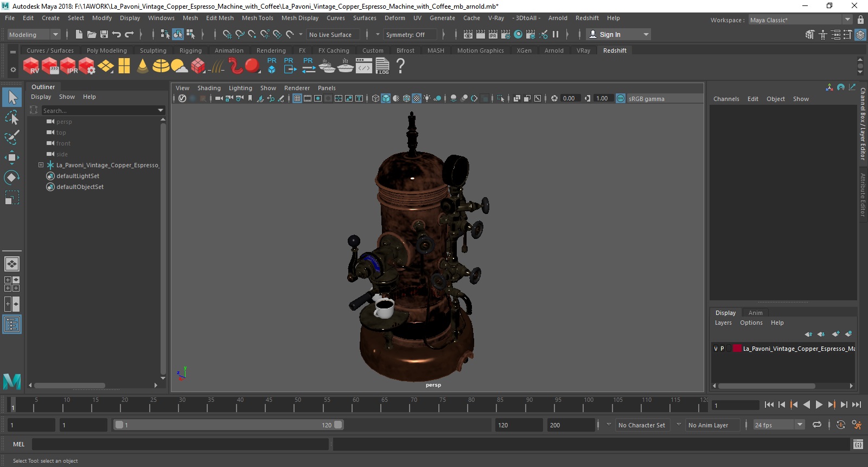868x467 pixels.
Task: Toggle viewport textured display icon
Action: tap(417, 98)
